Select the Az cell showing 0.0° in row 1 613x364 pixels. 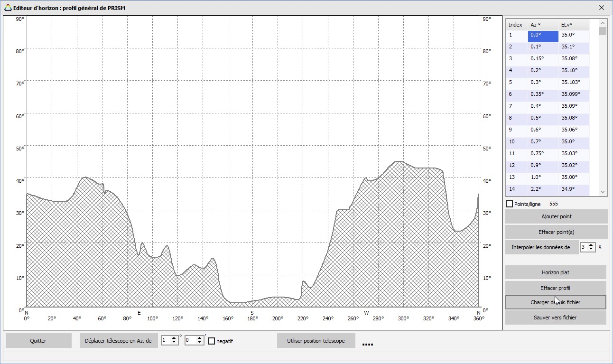click(x=543, y=35)
